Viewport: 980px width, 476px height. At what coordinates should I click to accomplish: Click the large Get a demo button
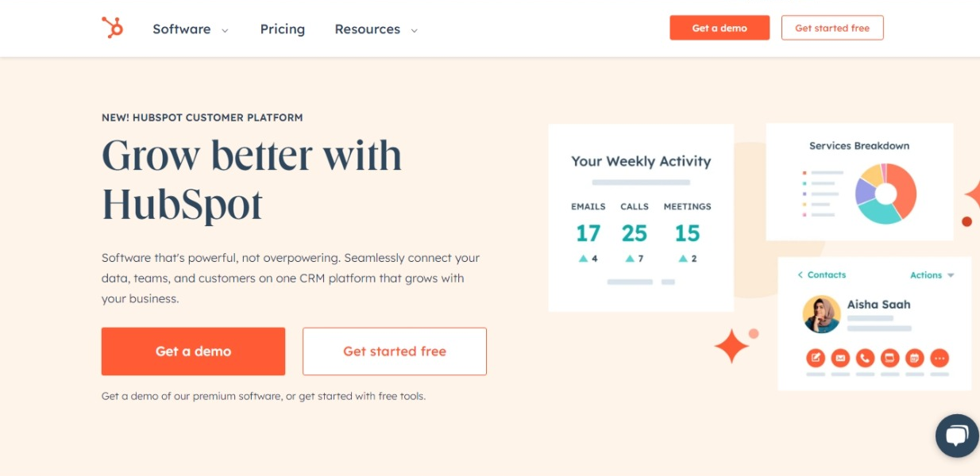pos(193,351)
